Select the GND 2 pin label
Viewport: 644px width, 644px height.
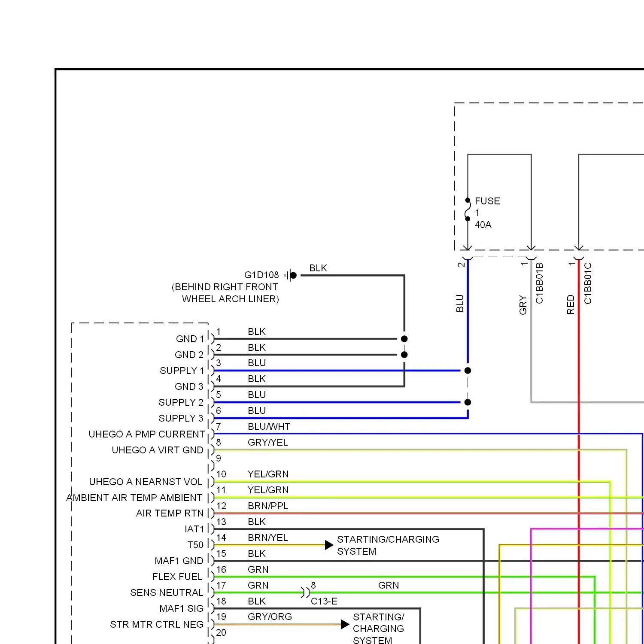click(189, 355)
